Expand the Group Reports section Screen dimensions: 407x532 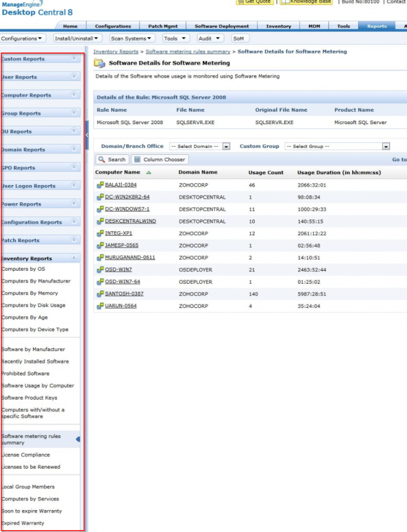(x=74, y=113)
